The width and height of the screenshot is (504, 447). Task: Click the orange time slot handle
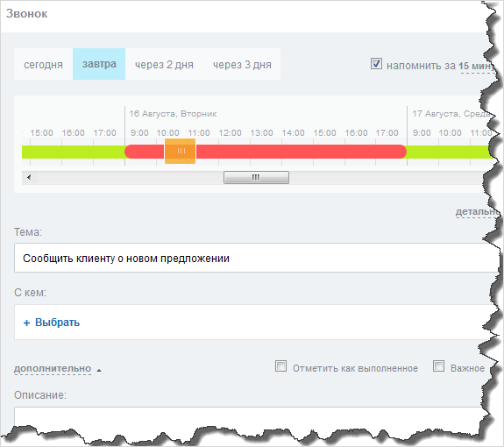[x=180, y=151]
